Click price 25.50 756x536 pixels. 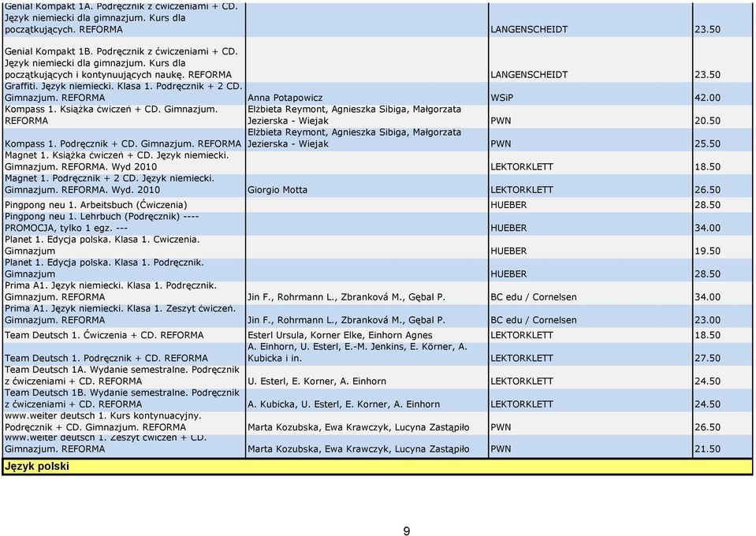pos(707,144)
